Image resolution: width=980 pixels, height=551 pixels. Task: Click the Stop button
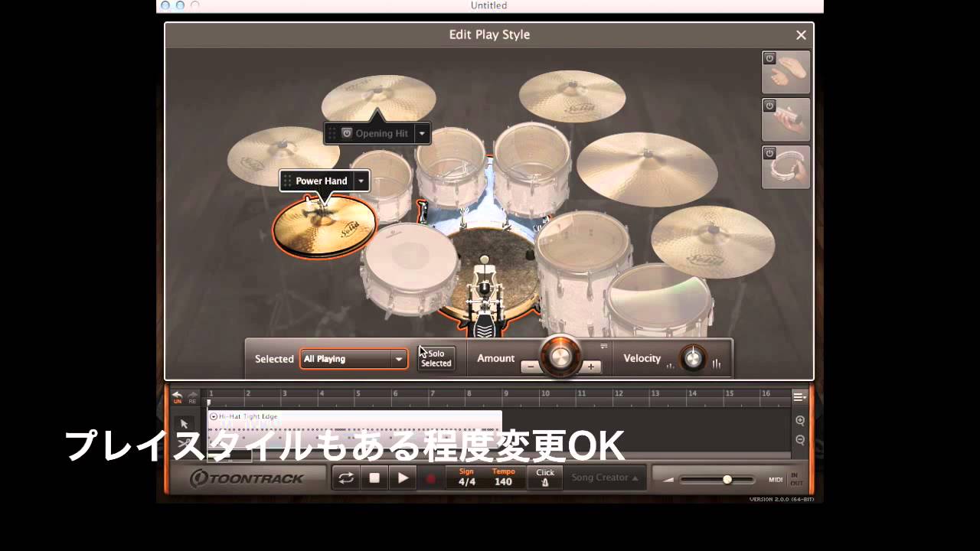tap(374, 478)
